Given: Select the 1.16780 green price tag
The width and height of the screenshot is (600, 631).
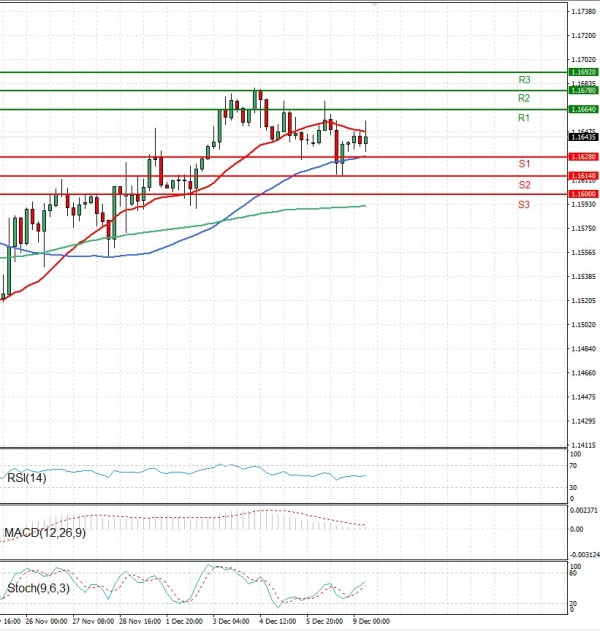Looking at the screenshot, I should 583,90.
